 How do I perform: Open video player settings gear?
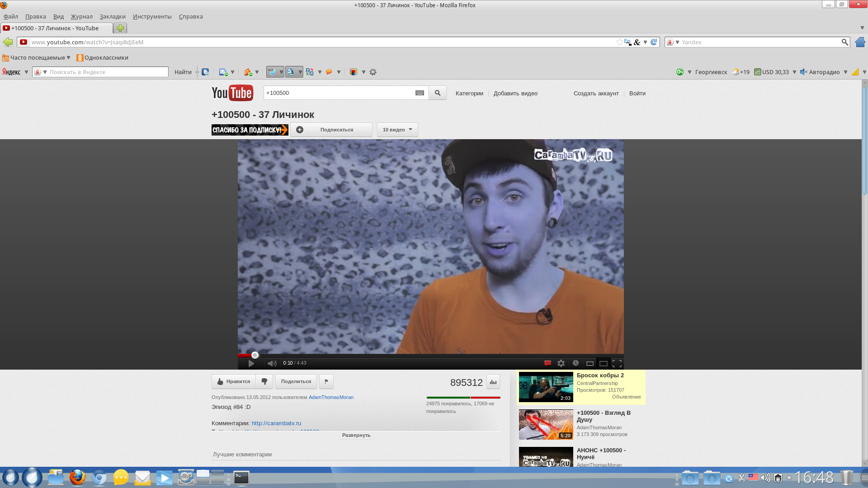point(561,363)
